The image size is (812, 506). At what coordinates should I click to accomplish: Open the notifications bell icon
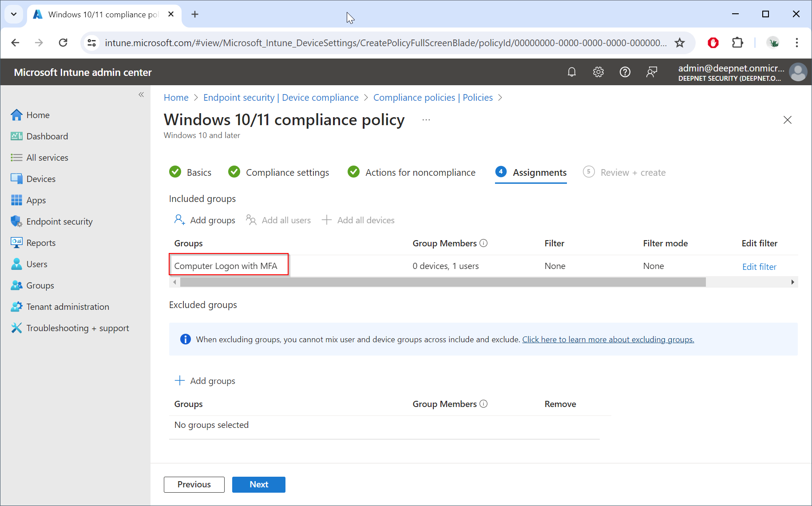[x=572, y=72]
